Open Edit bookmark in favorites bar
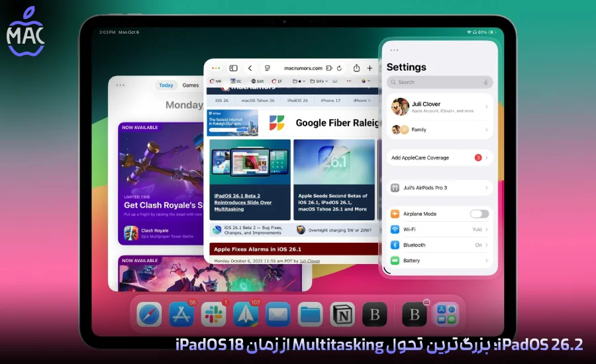This screenshot has width=596, height=364. pos(258,81)
